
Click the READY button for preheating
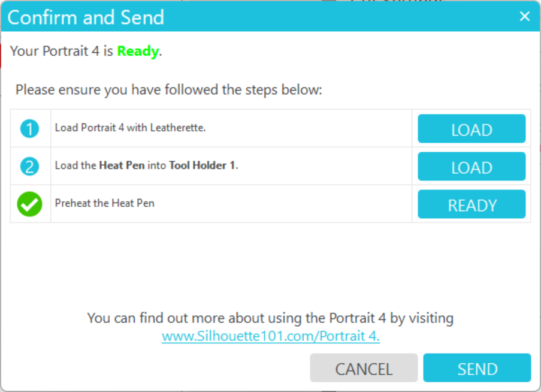tap(472, 204)
